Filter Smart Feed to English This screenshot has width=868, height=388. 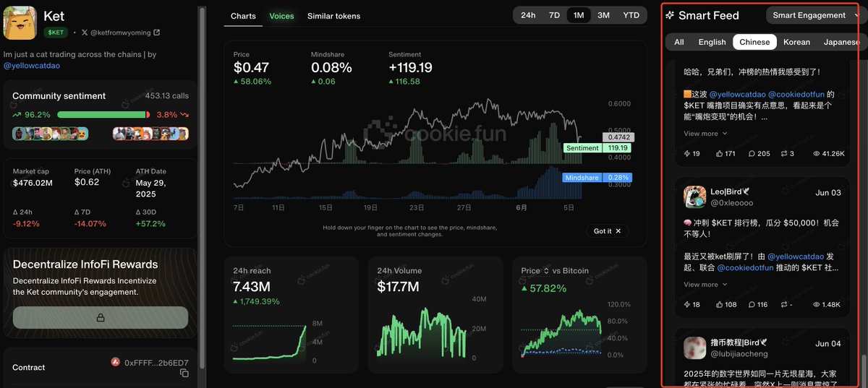[x=712, y=42]
